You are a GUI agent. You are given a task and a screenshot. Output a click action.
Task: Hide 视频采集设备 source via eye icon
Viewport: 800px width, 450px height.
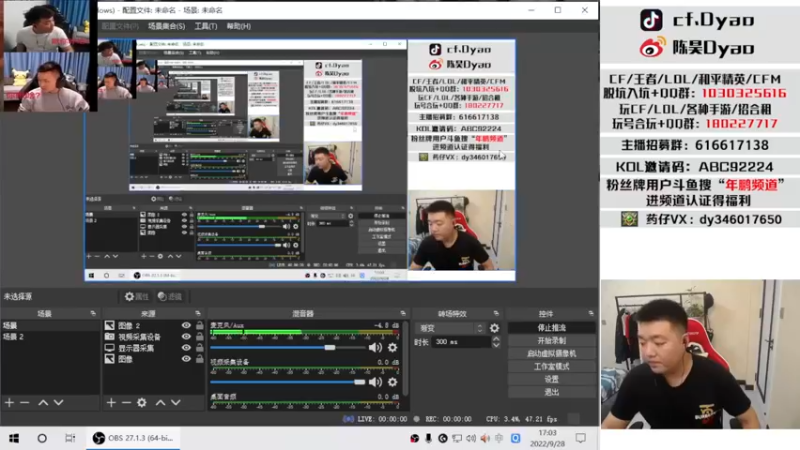point(186,337)
